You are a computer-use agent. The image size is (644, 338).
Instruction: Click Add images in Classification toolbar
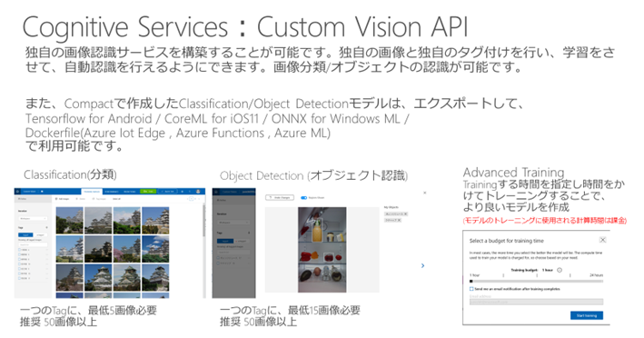62,199
